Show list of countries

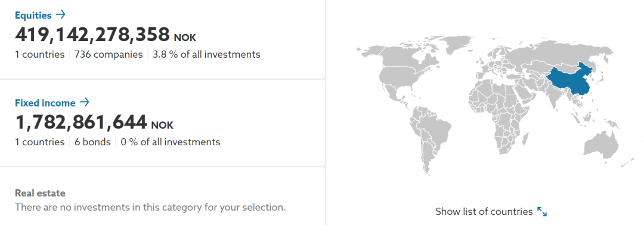tap(484, 212)
